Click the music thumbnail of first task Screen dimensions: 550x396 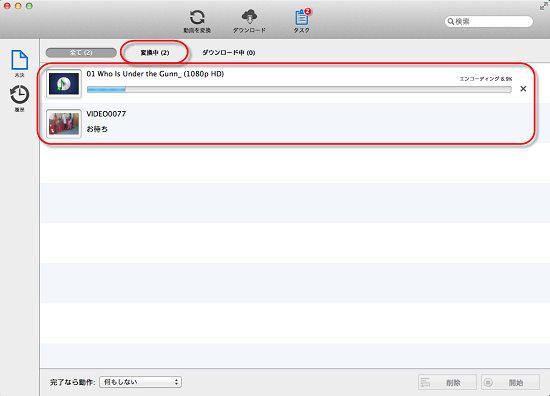(64, 83)
